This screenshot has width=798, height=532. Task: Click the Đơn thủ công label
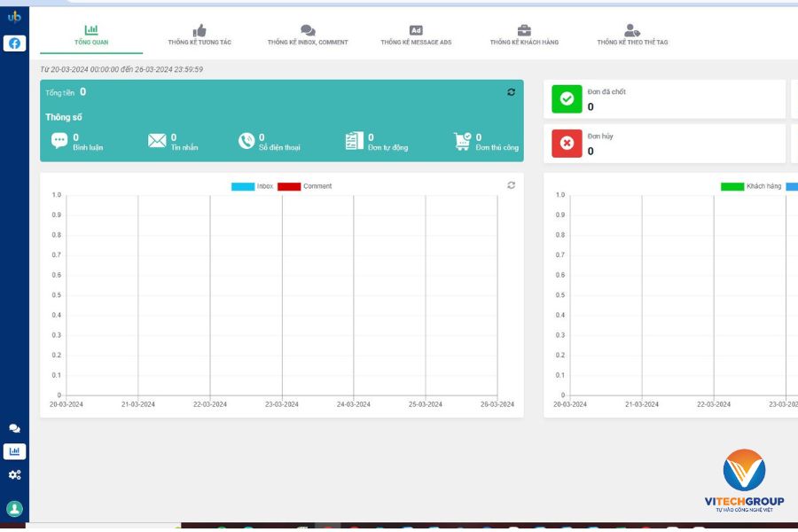(x=497, y=147)
